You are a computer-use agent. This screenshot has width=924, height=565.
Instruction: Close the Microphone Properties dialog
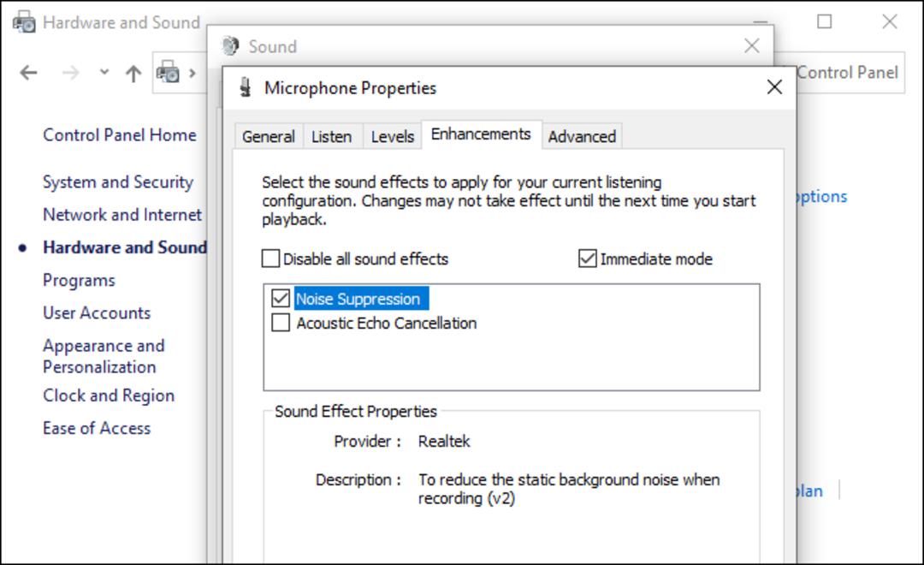pos(774,87)
